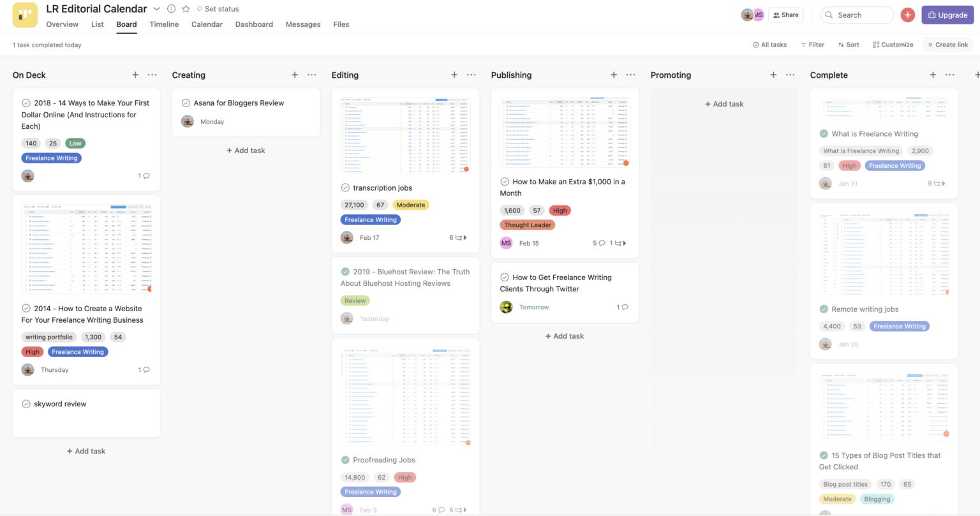Image resolution: width=980 pixels, height=516 pixels.
Task: Click the Customize button
Action: pyautogui.click(x=893, y=45)
